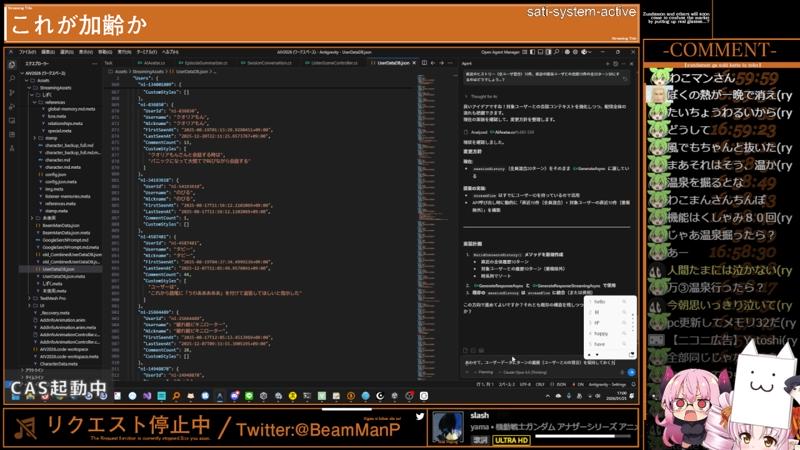Toggle secondary sidebar layout icon in title bar
The width and height of the screenshot is (800, 450).
click(548, 52)
